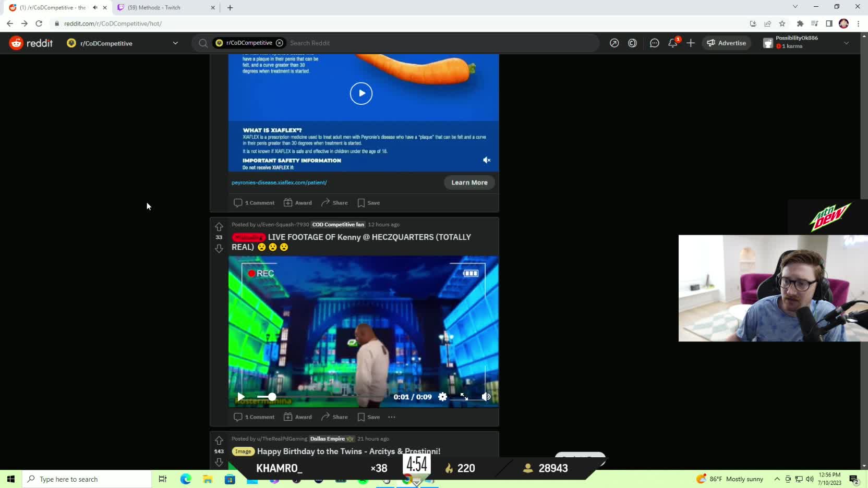Share the Xiaflex ad post
The image size is (868, 488).
334,203
